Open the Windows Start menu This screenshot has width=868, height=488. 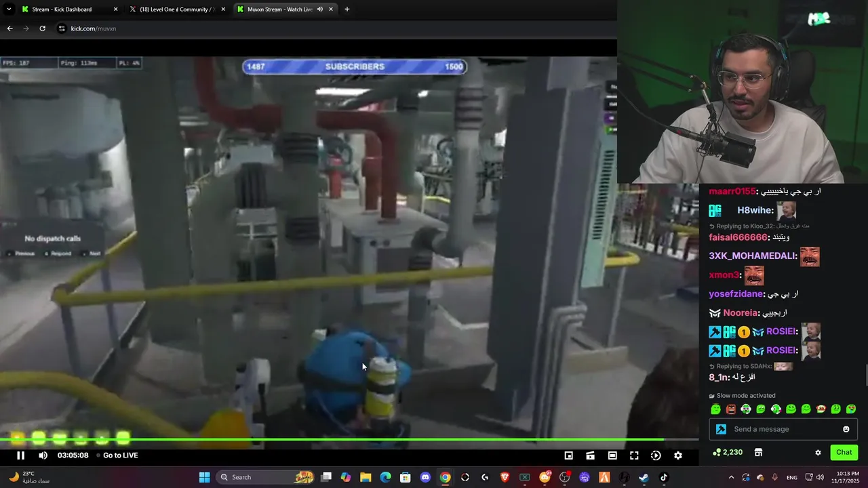click(x=204, y=477)
